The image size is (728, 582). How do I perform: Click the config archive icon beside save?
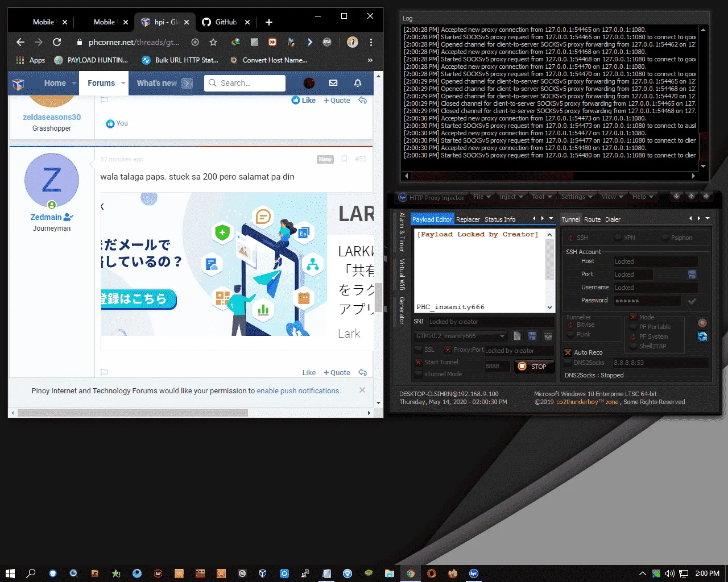(x=548, y=336)
